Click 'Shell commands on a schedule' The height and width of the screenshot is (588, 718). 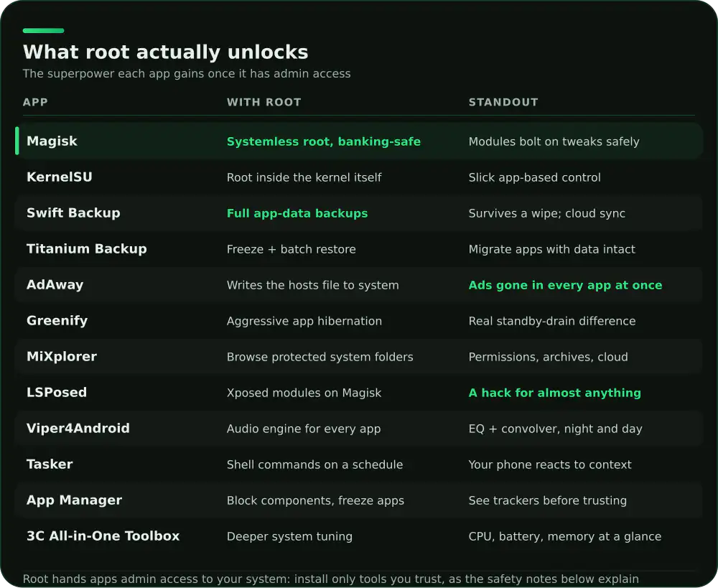[x=314, y=465]
